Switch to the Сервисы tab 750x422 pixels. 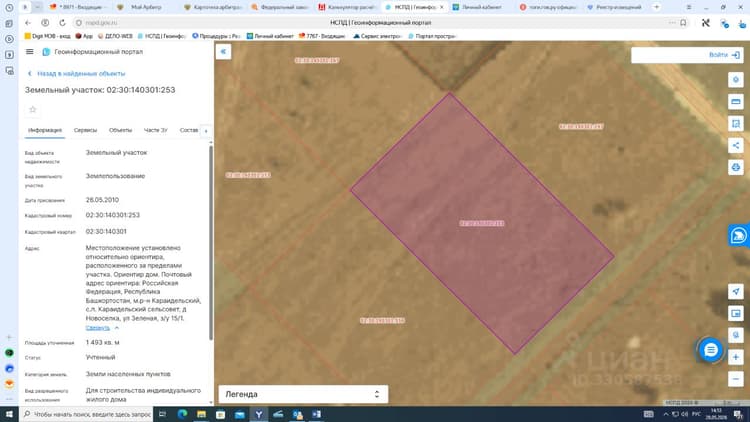85,130
